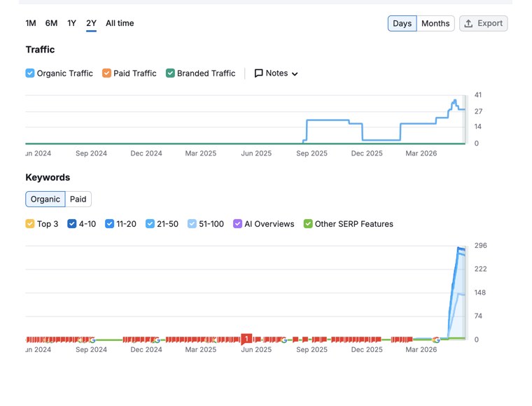Toggle the 51-100 positions checkbox
Screen dimensions: 532x406
(x=192, y=224)
